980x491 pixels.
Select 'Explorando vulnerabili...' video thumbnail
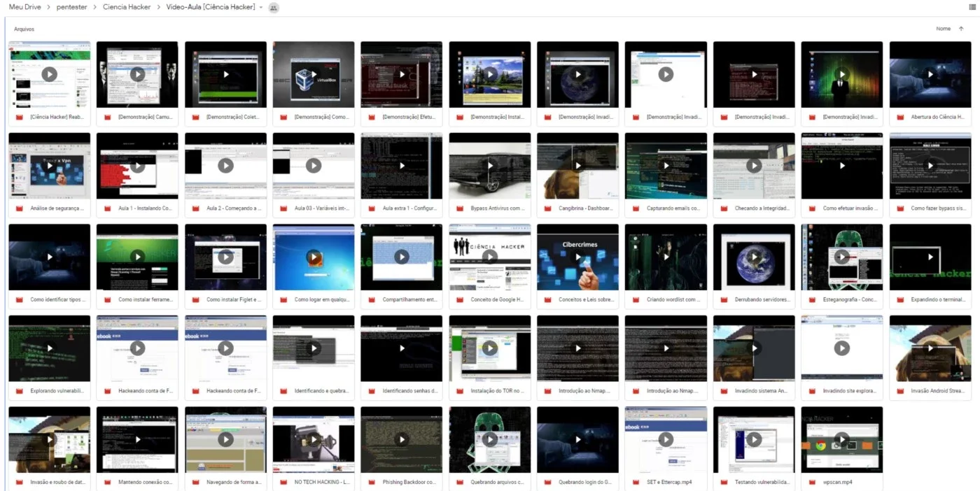coord(49,348)
